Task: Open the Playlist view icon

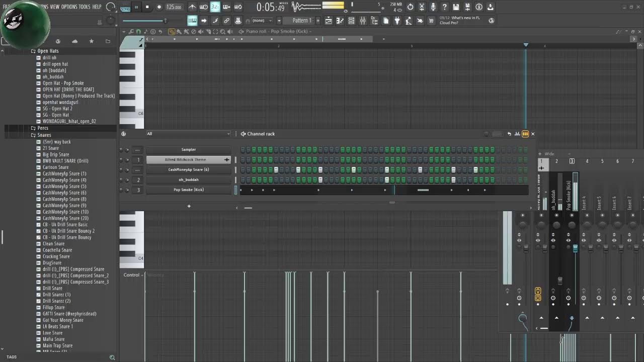Action: pos(329,21)
